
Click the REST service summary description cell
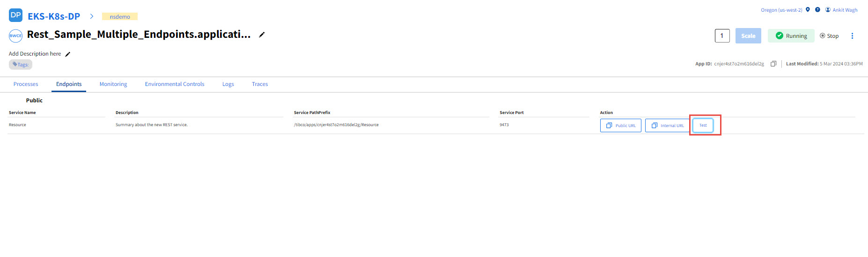152,125
